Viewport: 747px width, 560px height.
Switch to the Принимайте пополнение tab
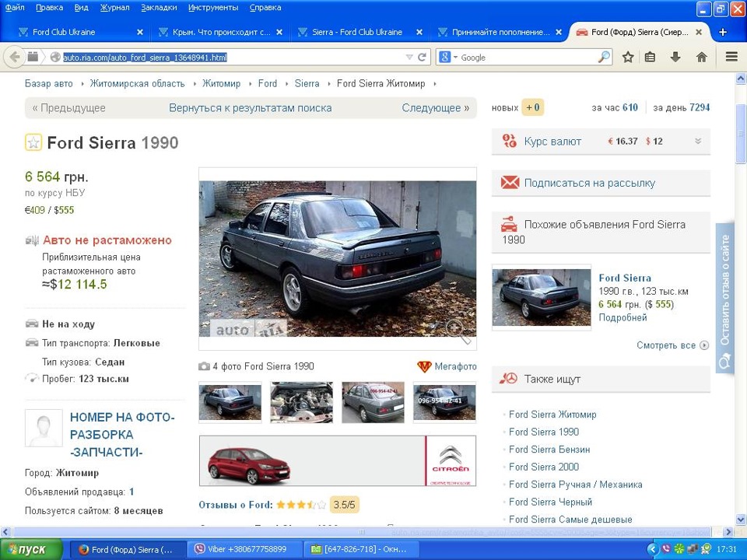500,32
